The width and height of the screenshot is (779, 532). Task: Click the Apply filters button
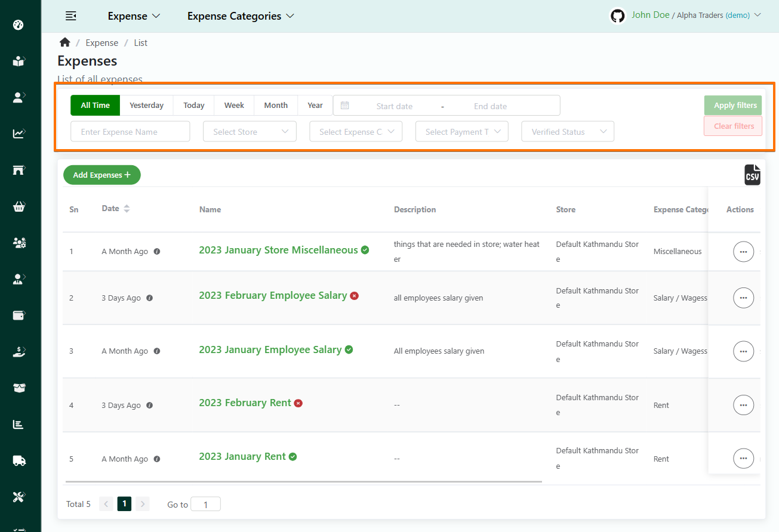pyautogui.click(x=733, y=106)
